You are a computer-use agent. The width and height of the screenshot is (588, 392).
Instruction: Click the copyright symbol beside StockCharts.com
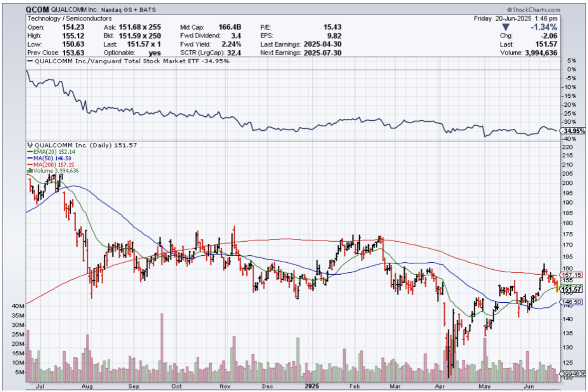[x=509, y=10]
